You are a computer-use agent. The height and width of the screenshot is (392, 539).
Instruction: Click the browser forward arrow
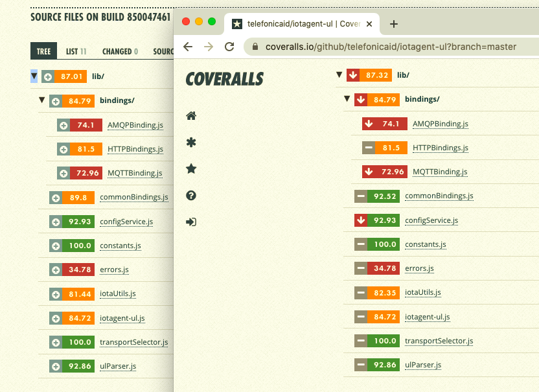[209, 47]
